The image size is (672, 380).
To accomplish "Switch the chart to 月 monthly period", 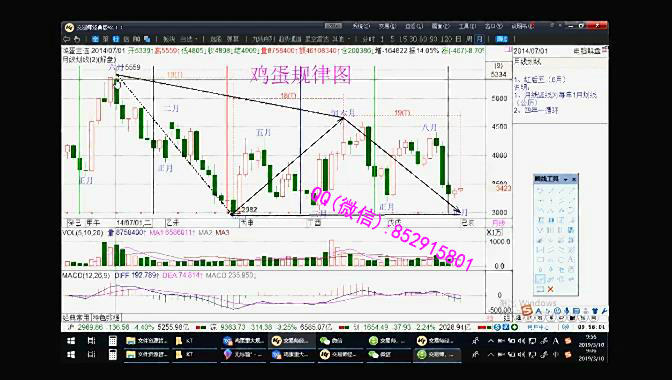I will 480,39.
